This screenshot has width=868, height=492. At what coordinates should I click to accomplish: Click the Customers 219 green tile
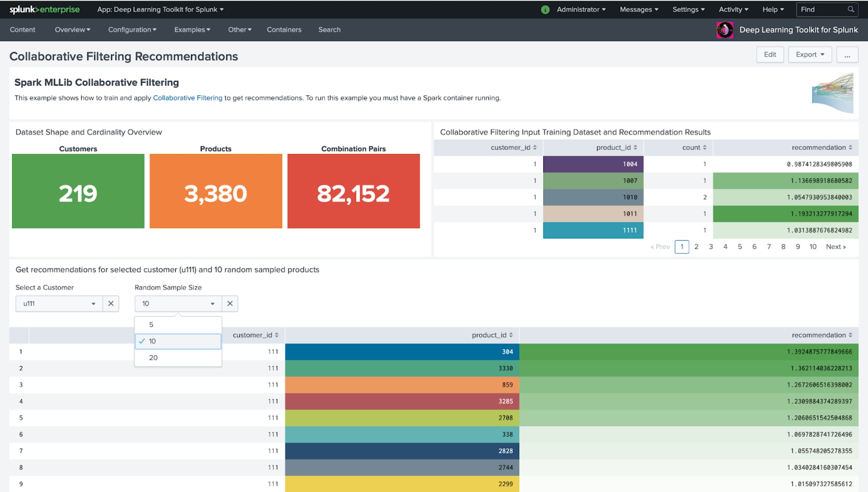pos(78,191)
